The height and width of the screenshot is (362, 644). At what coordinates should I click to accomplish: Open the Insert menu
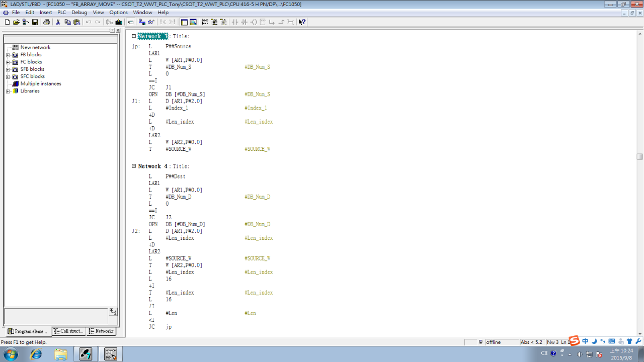(x=46, y=12)
